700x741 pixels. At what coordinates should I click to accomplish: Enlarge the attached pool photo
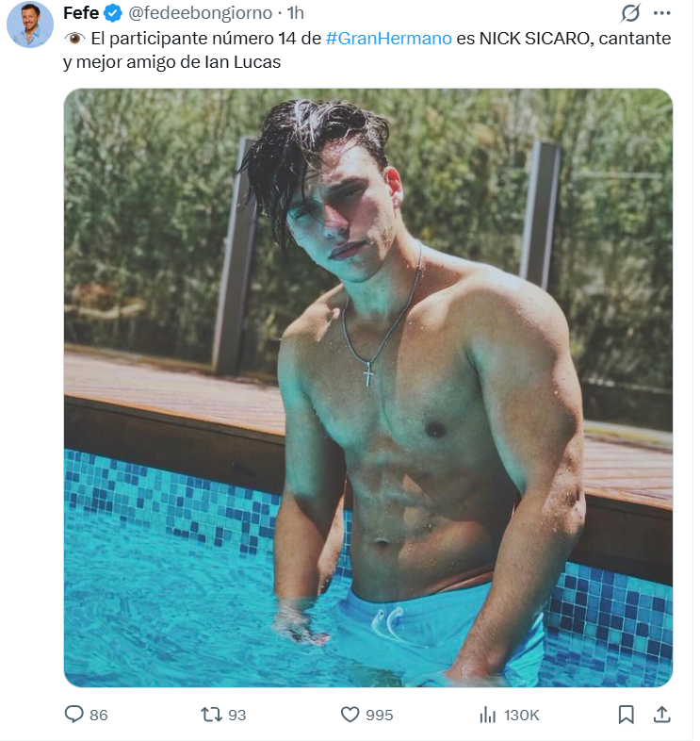tap(367, 387)
